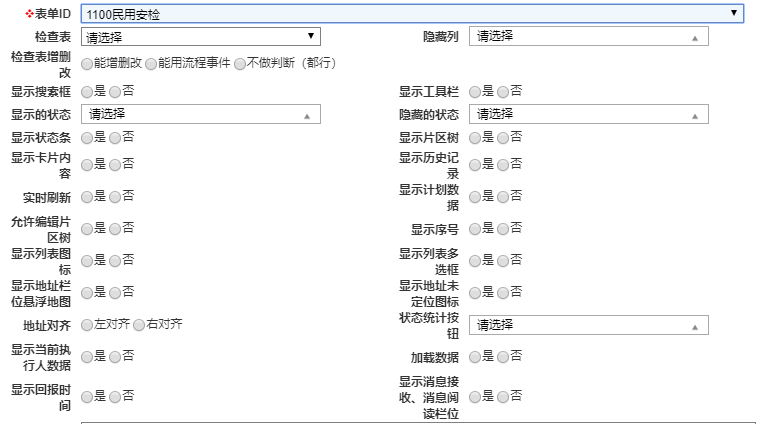
Task: Select 能用流程事件 radio option
Action: tap(151, 64)
